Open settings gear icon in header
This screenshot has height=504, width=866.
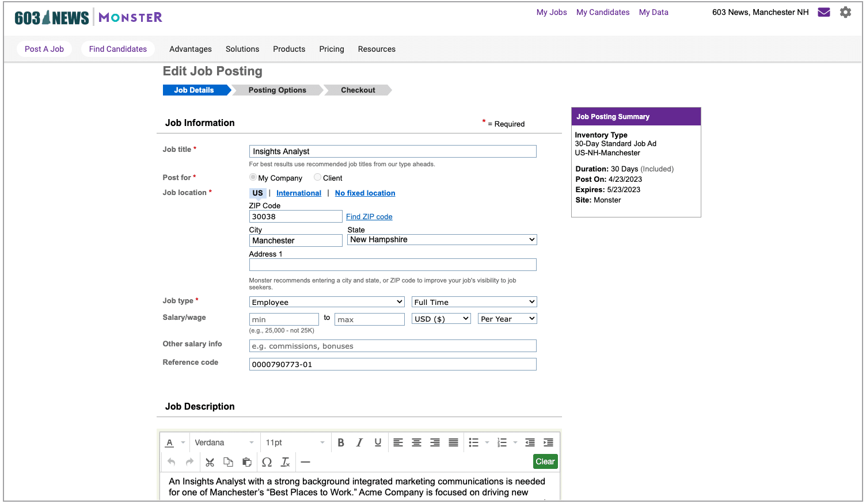pyautogui.click(x=845, y=12)
